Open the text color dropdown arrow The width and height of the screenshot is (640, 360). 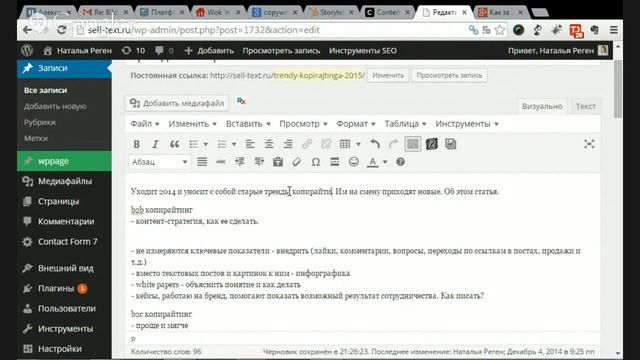385,162
